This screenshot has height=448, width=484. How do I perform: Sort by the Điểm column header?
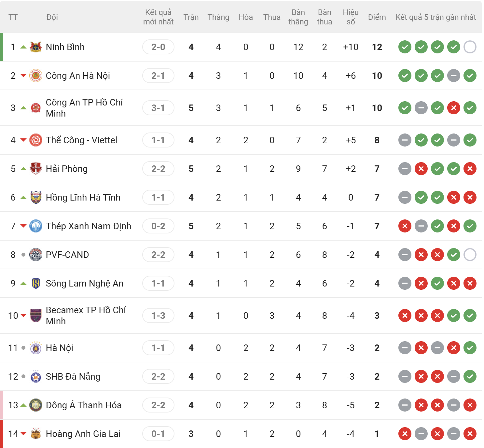pos(377,17)
